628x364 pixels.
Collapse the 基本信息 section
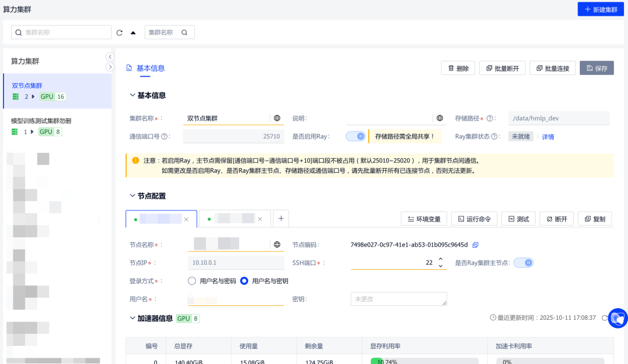pyautogui.click(x=131, y=95)
